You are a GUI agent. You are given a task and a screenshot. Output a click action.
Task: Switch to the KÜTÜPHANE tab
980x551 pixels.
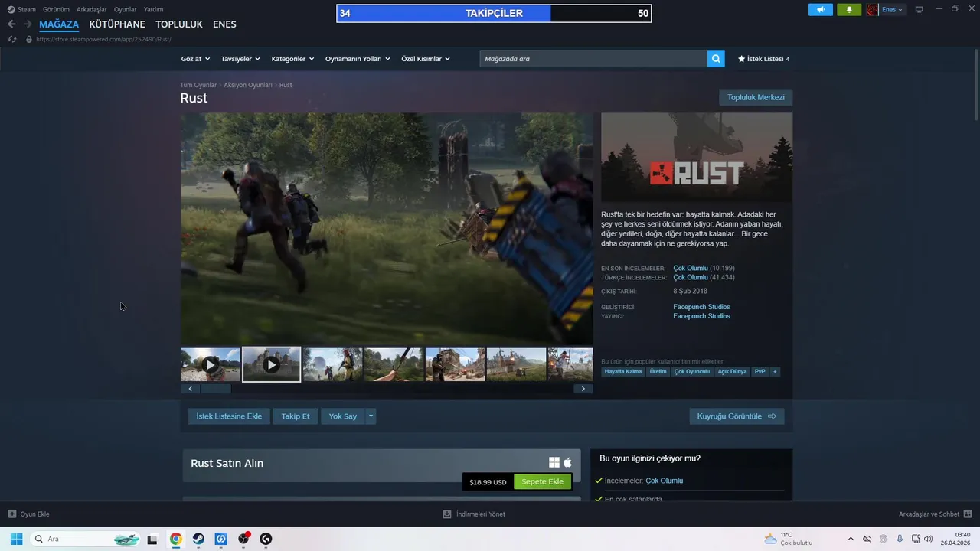pyautogui.click(x=117, y=24)
